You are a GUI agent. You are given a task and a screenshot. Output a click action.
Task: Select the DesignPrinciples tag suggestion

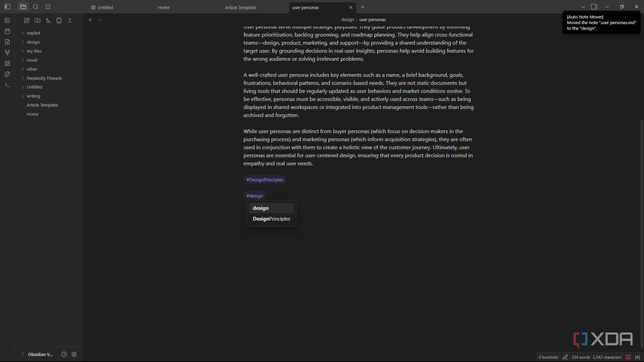pyautogui.click(x=271, y=219)
